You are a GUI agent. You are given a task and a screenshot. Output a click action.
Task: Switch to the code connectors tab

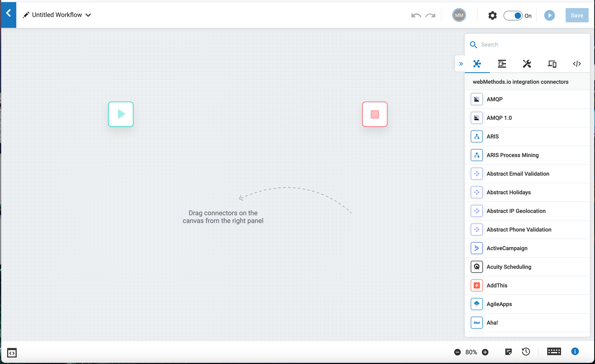pyautogui.click(x=577, y=64)
